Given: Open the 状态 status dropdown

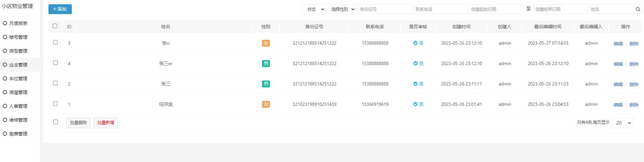Looking at the screenshot, I should pos(314,9).
